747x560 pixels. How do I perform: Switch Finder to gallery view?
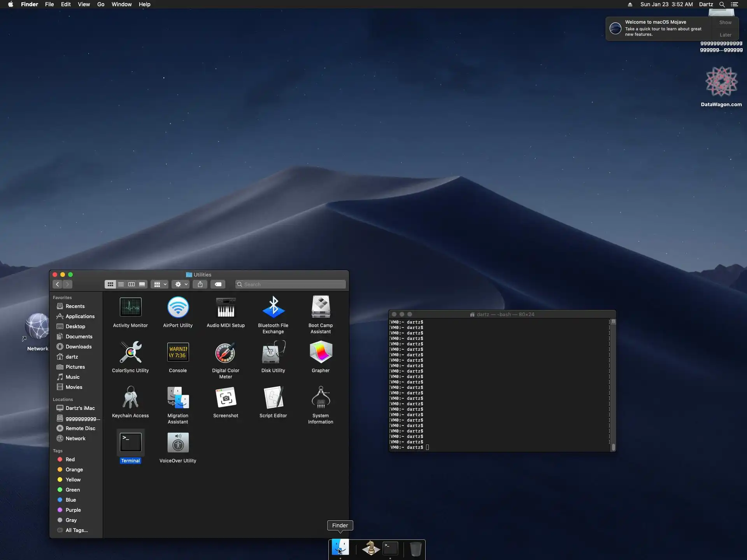(142, 284)
